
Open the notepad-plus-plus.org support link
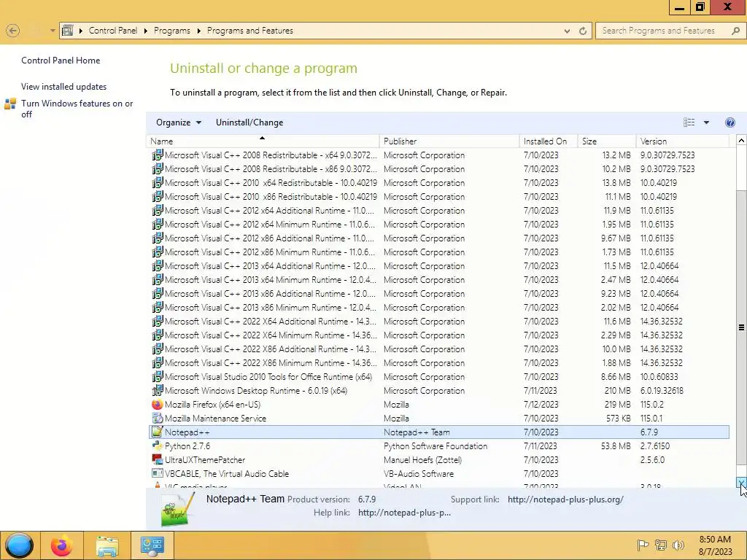(x=565, y=499)
